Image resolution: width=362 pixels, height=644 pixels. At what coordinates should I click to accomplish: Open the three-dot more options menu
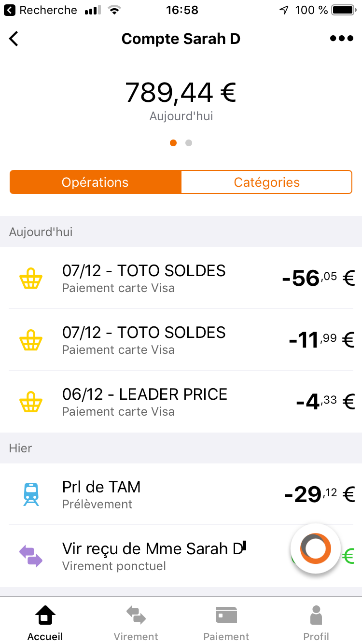tap(342, 39)
